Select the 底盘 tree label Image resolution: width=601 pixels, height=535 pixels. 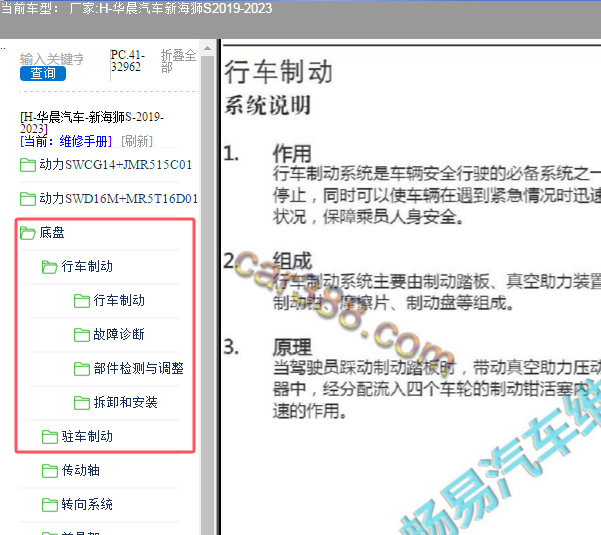pos(52,233)
